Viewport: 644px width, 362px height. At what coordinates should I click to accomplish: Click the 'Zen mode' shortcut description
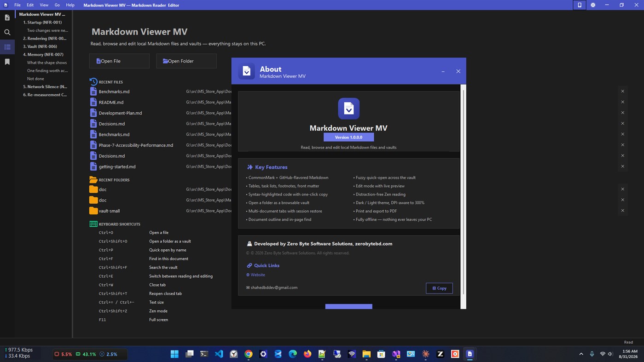pyautogui.click(x=158, y=311)
